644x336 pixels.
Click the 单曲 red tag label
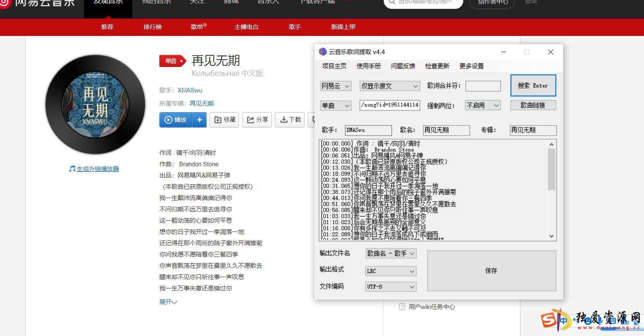point(172,61)
